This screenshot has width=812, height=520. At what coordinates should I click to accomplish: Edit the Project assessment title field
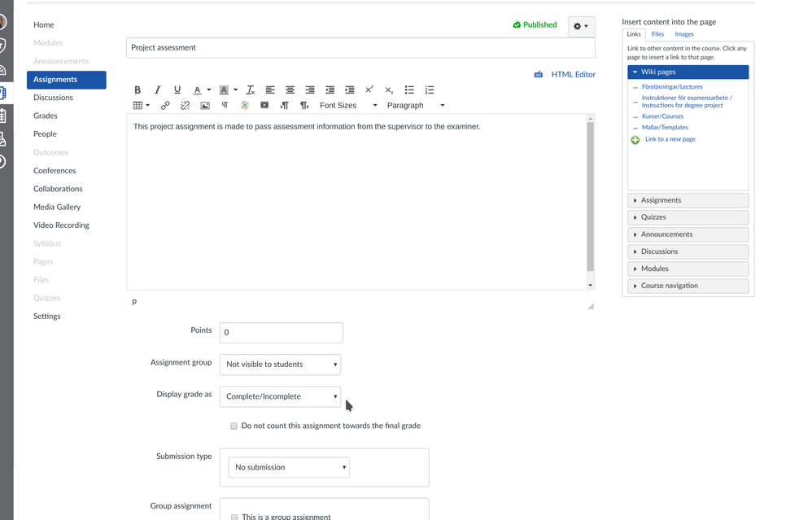(x=360, y=48)
